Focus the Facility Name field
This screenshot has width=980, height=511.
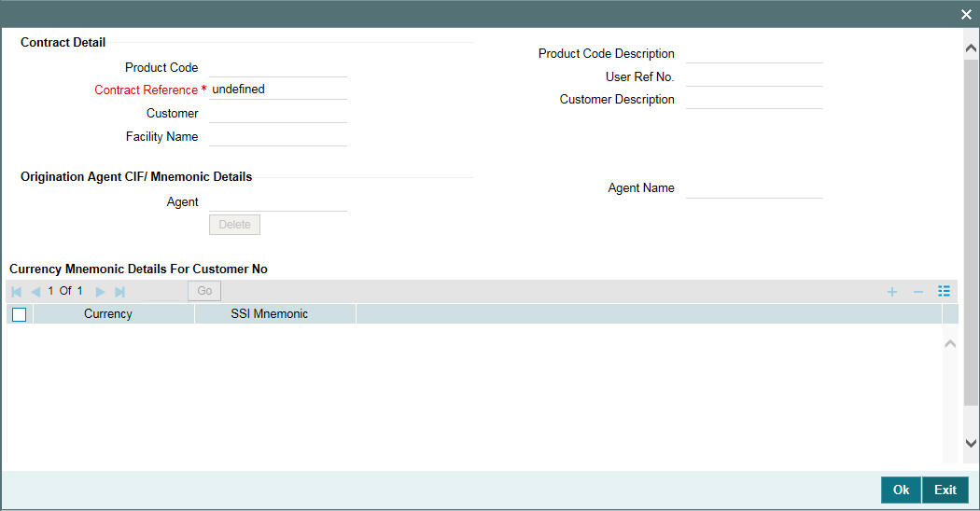pos(278,137)
